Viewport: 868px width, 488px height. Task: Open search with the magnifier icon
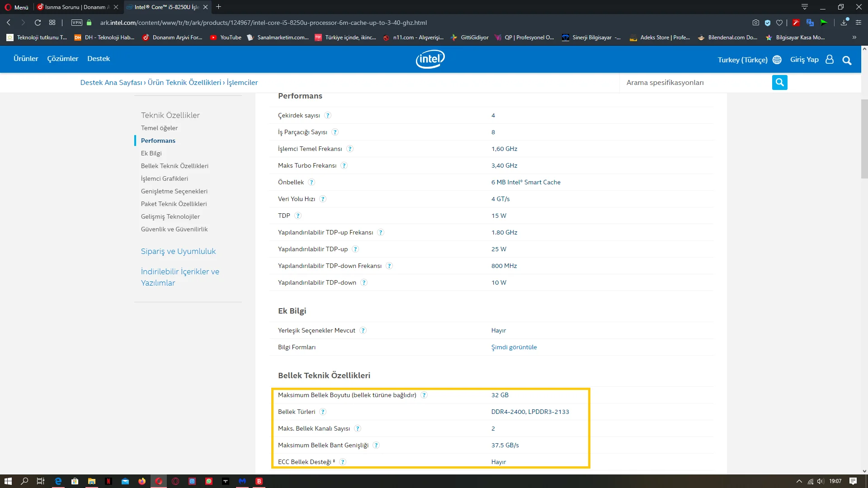point(847,60)
